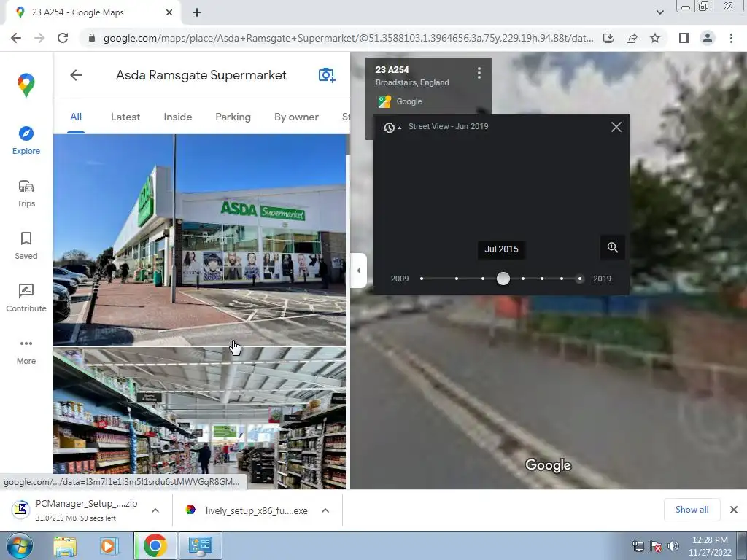The height and width of the screenshot is (560, 747).
Task: Open the Chrome profile avatar icon
Action: (708, 38)
